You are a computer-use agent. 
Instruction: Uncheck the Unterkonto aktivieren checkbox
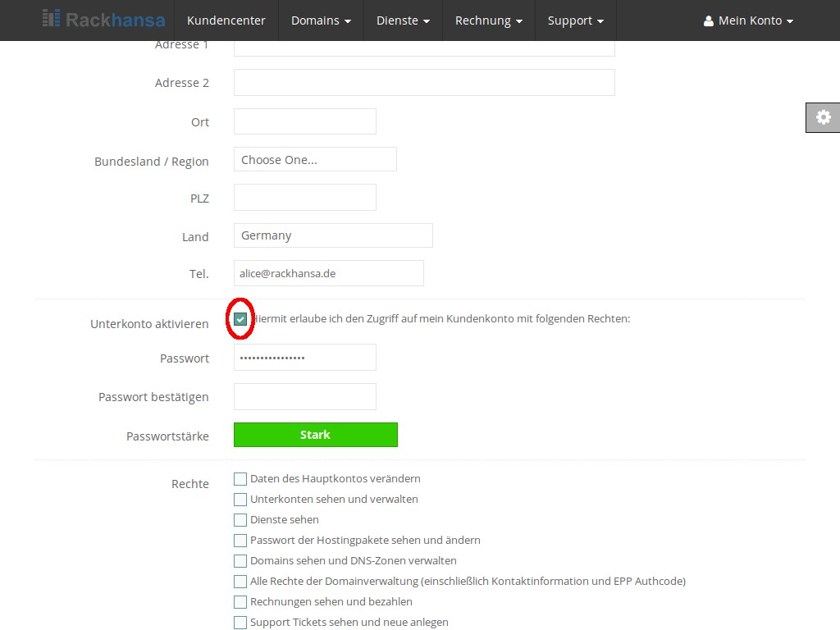pos(240,319)
